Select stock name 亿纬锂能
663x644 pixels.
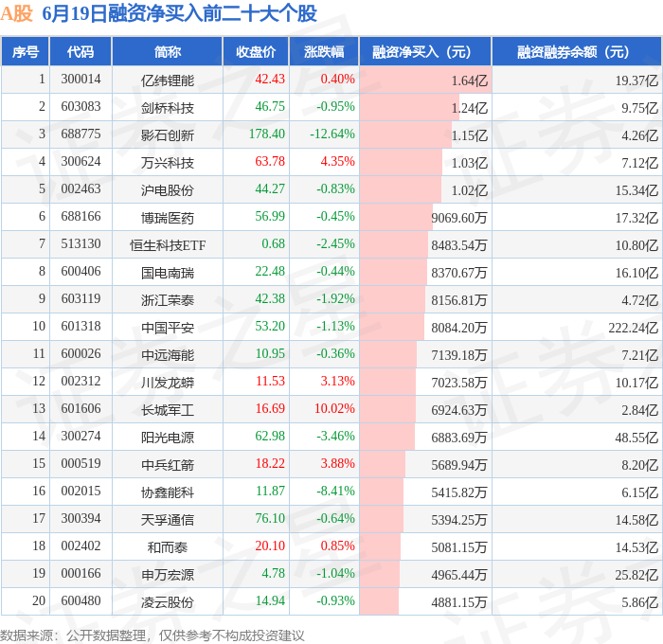click(x=168, y=80)
